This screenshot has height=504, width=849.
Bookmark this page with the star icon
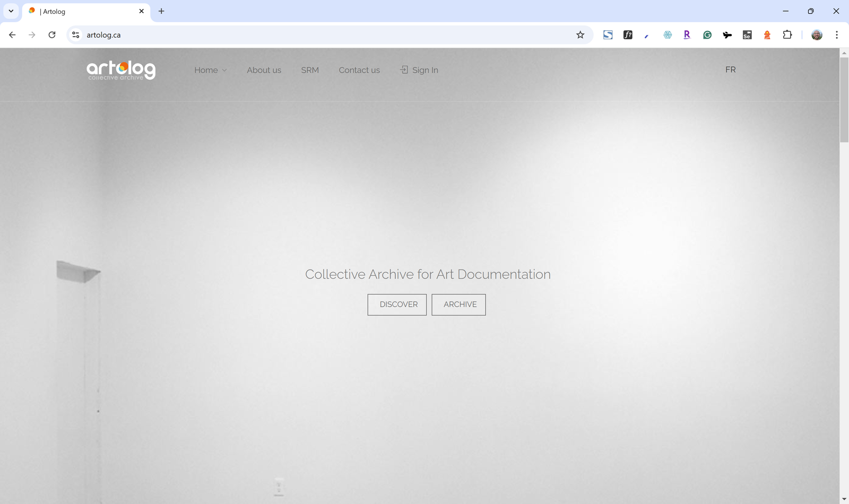(x=580, y=35)
